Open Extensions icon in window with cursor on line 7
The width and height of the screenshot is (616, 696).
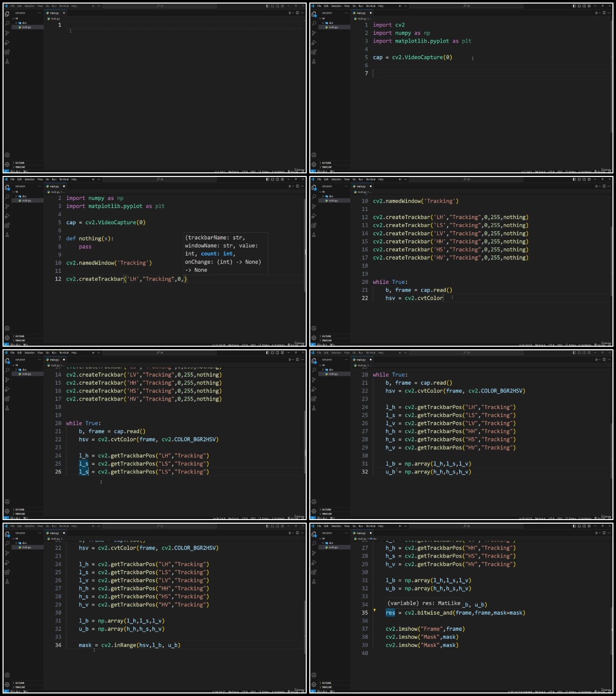pos(314,52)
